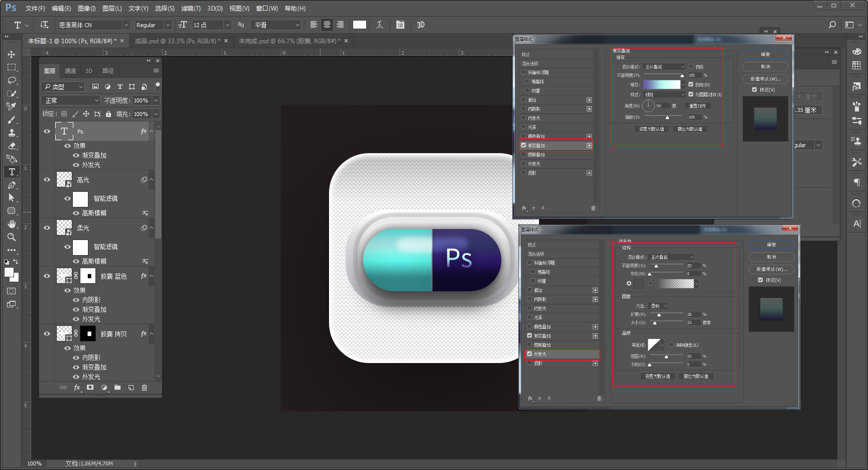Click 确定 in the gradient overlay dialog
The image size is (868, 470).
[x=765, y=54]
